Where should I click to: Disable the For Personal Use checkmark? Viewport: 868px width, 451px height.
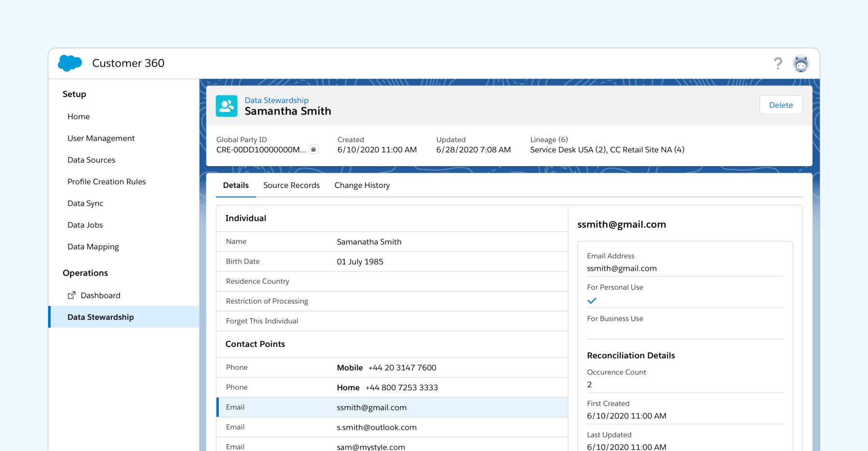(592, 301)
